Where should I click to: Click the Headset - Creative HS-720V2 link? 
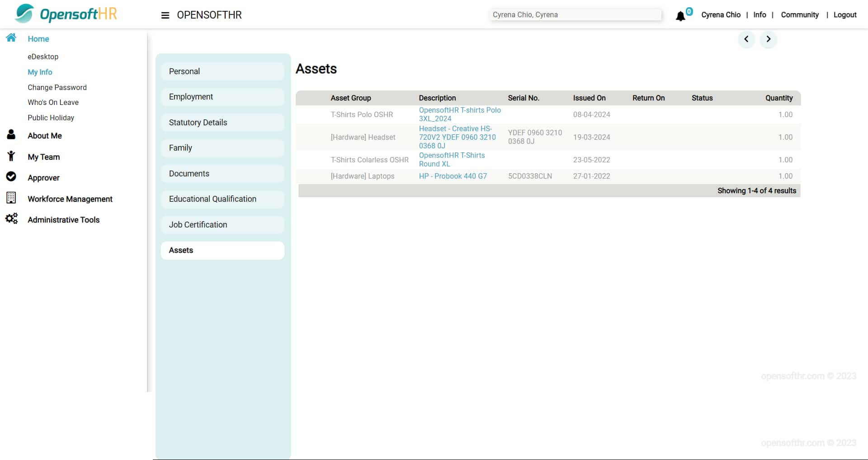(457, 137)
